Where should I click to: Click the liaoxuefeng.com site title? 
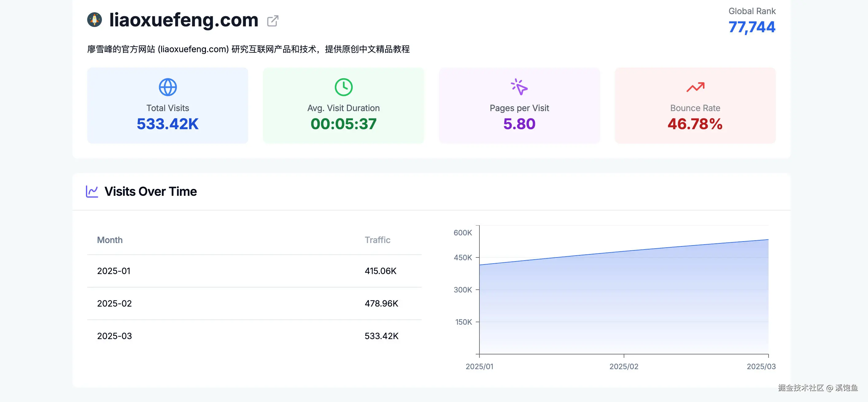[x=184, y=20]
